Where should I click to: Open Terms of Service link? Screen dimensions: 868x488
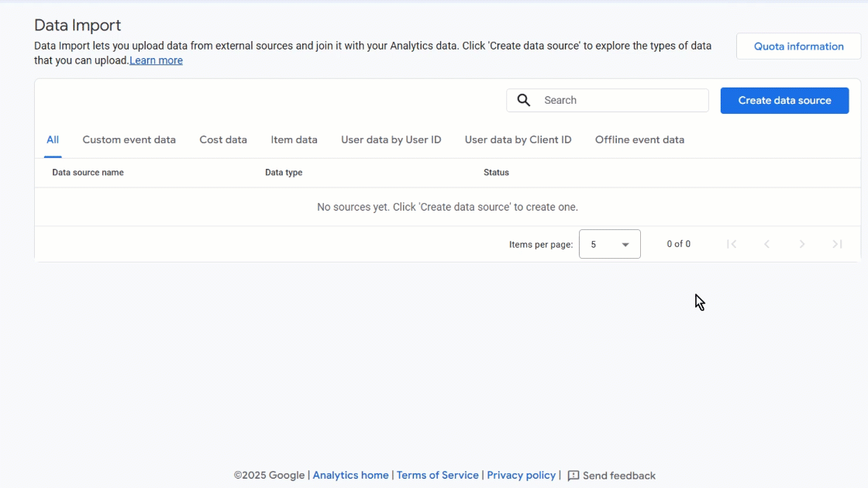coord(437,476)
